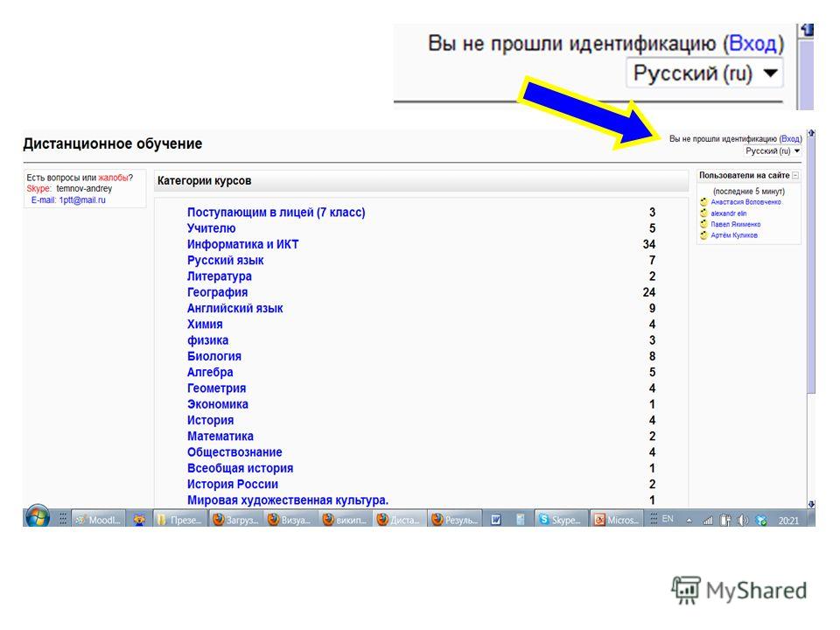
Task: Open the Moodle taskbar window
Action: 99,520
